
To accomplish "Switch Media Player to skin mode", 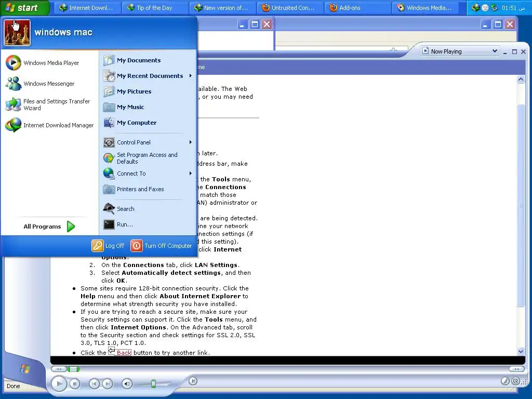I will click(x=516, y=381).
